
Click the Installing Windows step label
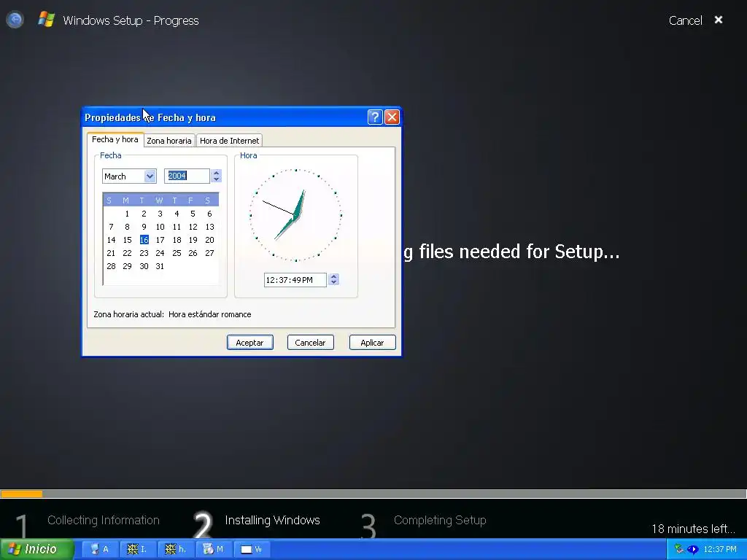pos(272,520)
